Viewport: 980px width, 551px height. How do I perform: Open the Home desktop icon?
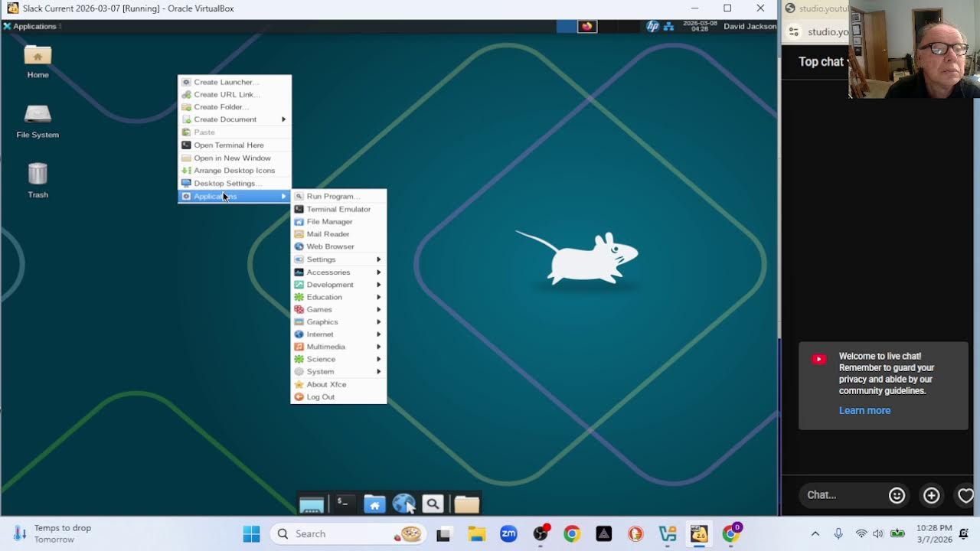(x=38, y=61)
